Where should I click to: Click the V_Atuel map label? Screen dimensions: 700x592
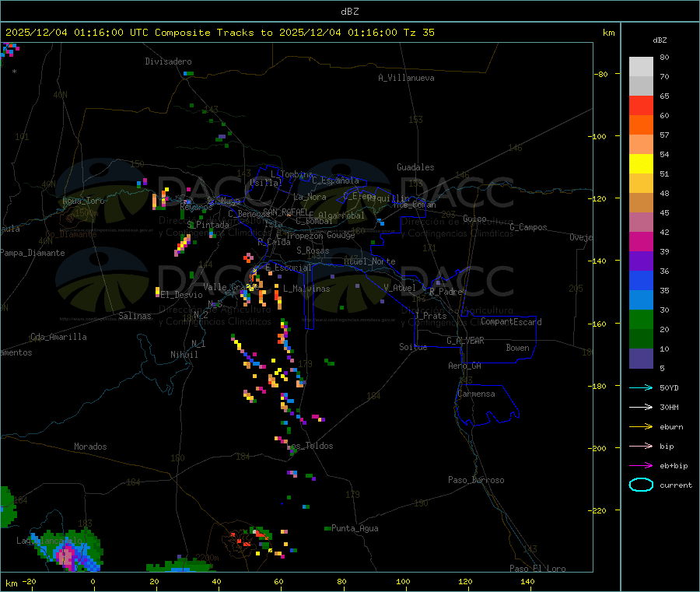400,288
